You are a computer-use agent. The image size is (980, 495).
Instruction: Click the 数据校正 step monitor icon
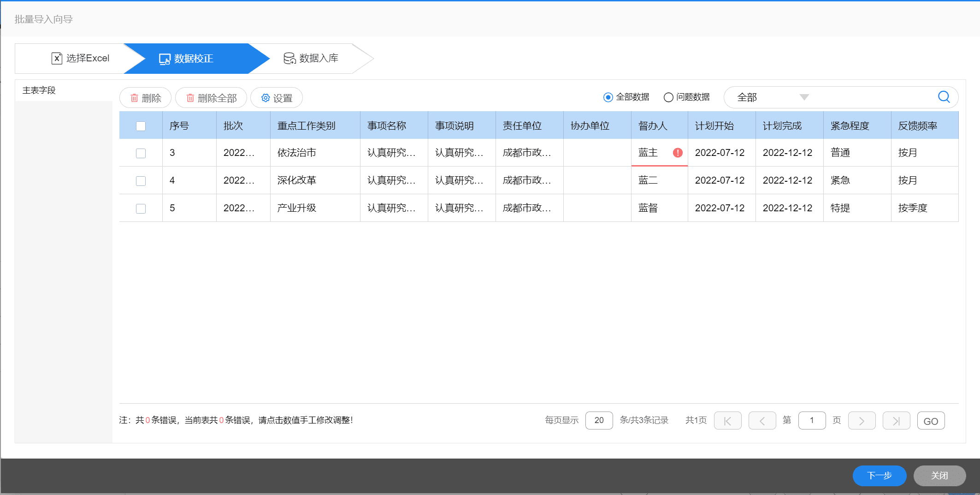pyautogui.click(x=165, y=59)
